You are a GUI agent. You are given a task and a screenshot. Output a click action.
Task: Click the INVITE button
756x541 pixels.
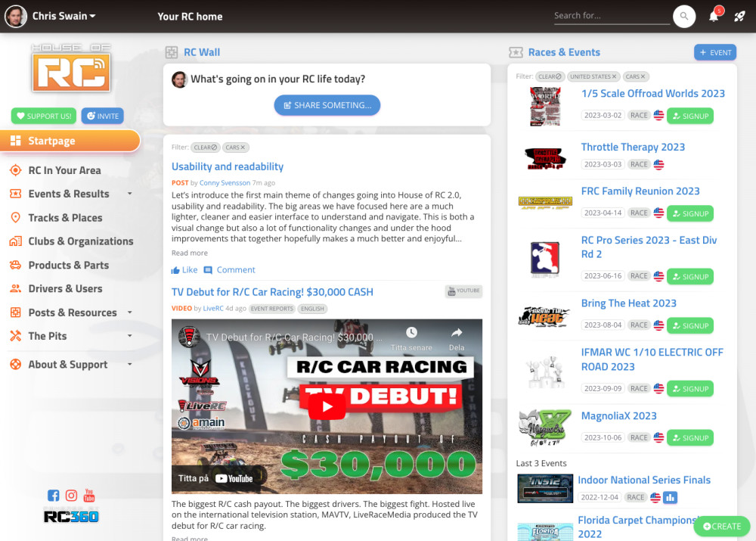[x=103, y=116]
